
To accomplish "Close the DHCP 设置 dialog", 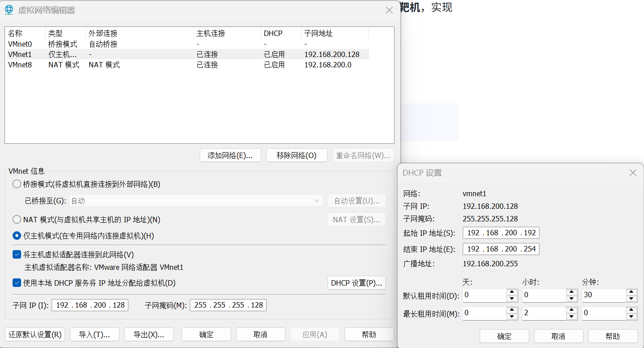I will coord(633,173).
